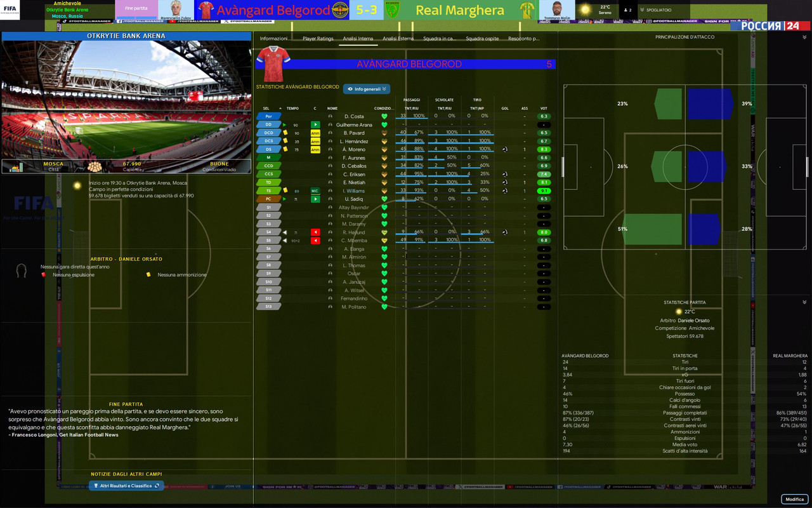Click the goal ball icon in R. Højlund's row
The width and height of the screenshot is (812, 508).
504,232
